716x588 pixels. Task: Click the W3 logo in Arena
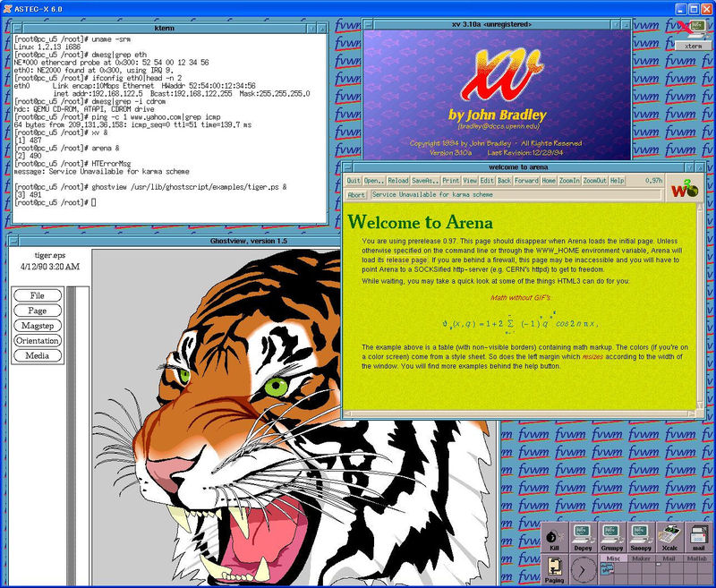(x=685, y=188)
